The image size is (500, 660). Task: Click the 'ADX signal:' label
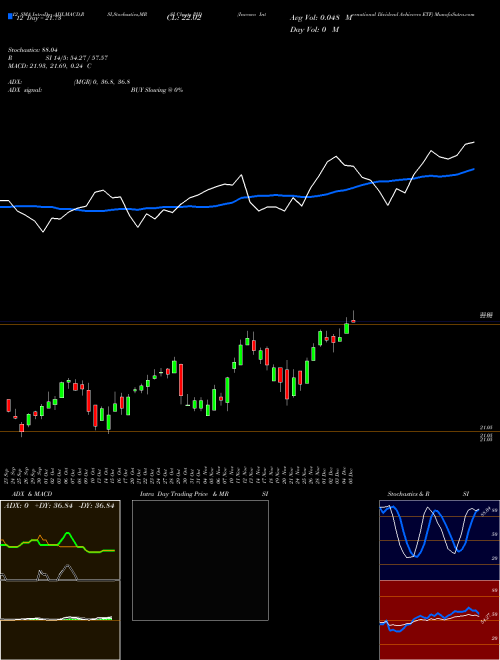25,90
